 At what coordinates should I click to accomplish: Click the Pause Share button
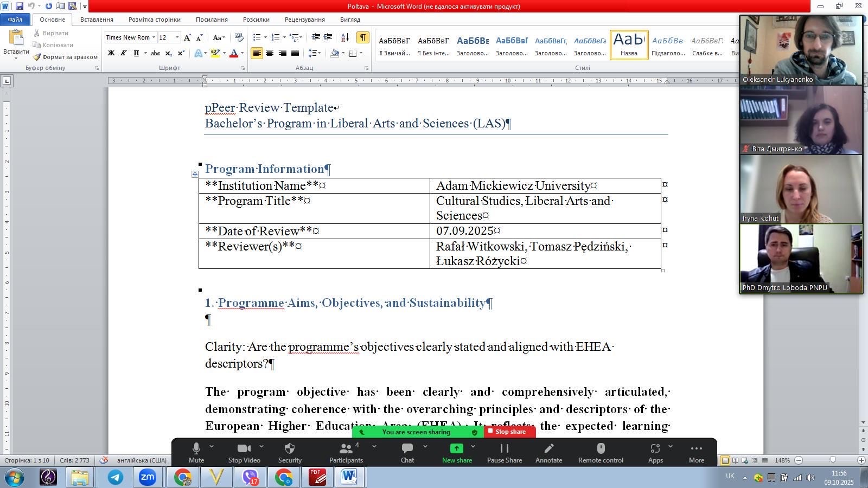pyautogui.click(x=504, y=453)
